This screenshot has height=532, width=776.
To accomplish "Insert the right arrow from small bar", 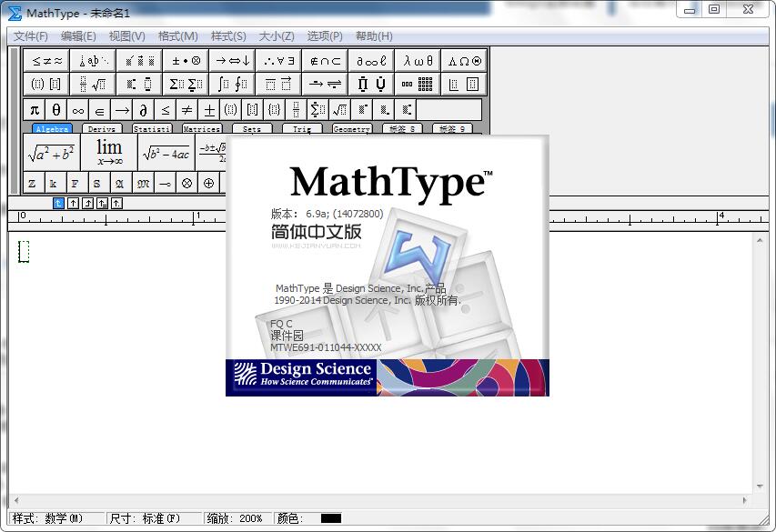I will point(121,110).
